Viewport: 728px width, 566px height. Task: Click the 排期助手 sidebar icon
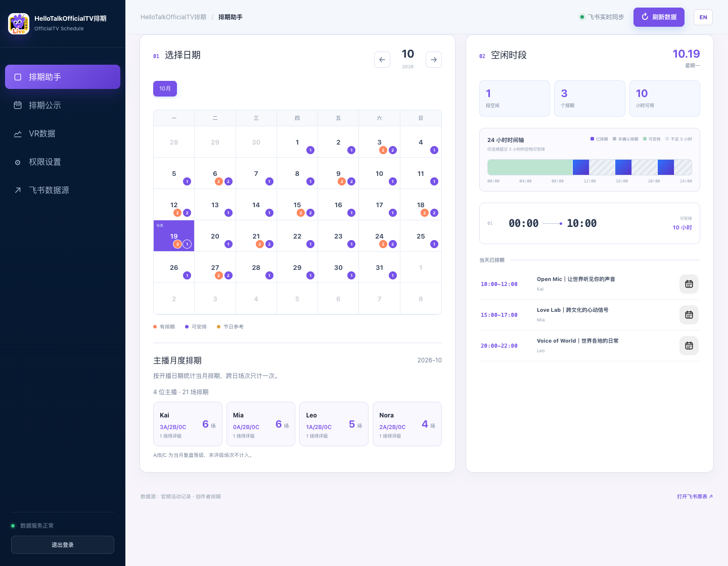(x=18, y=77)
